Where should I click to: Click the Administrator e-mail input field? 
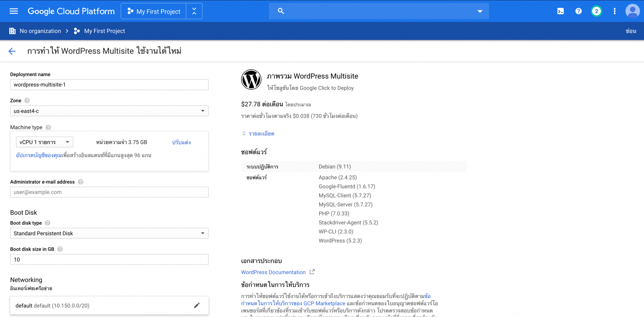109,192
